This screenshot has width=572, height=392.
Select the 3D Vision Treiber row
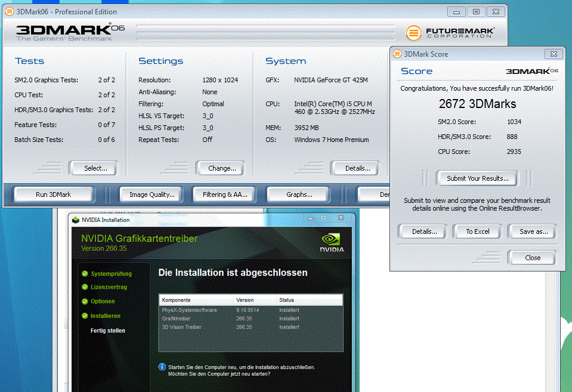click(x=251, y=327)
